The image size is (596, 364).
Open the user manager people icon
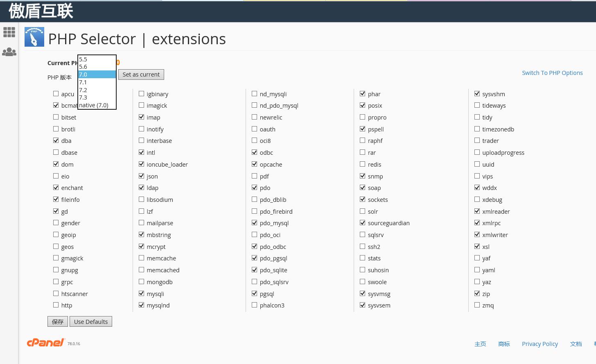pyautogui.click(x=9, y=52)
